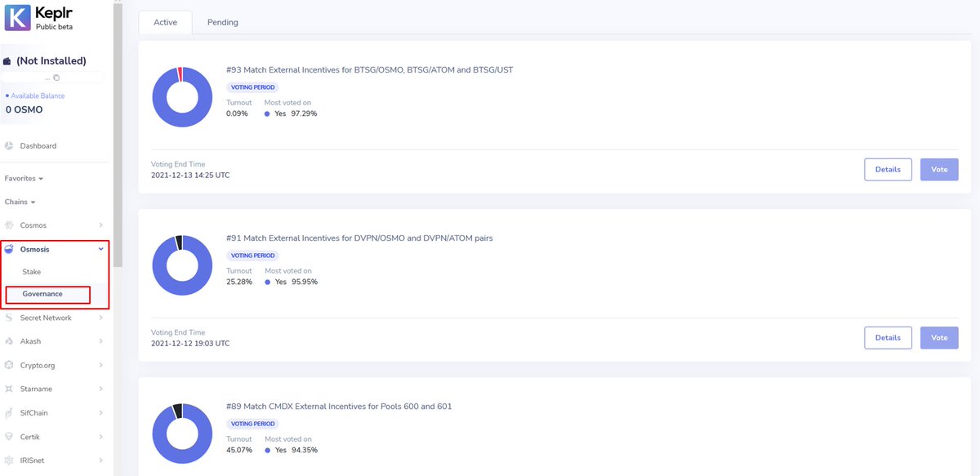Screen dimensions: 980x476
Task: Click the IRISnet chain icon
Action: point(9,460)
